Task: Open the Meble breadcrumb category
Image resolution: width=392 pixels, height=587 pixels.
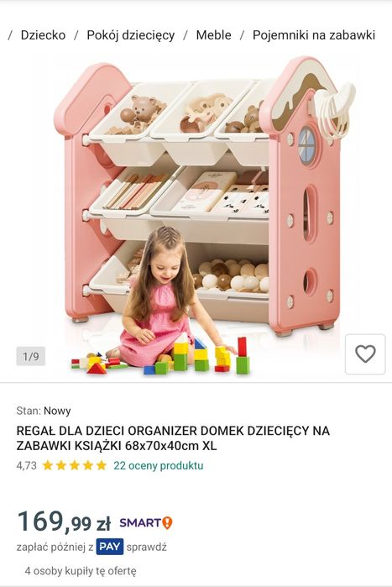Action: (213, 35)
